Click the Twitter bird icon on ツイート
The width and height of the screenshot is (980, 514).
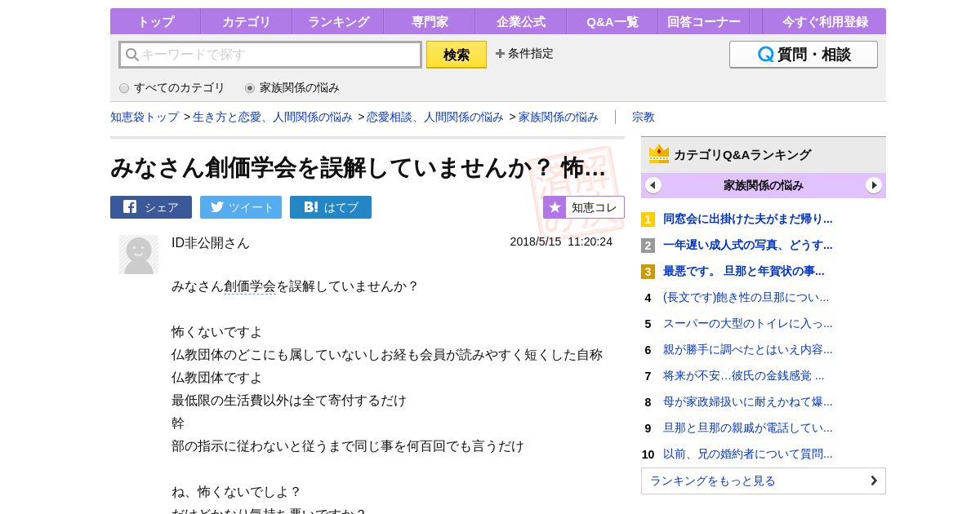pos(216,207)
